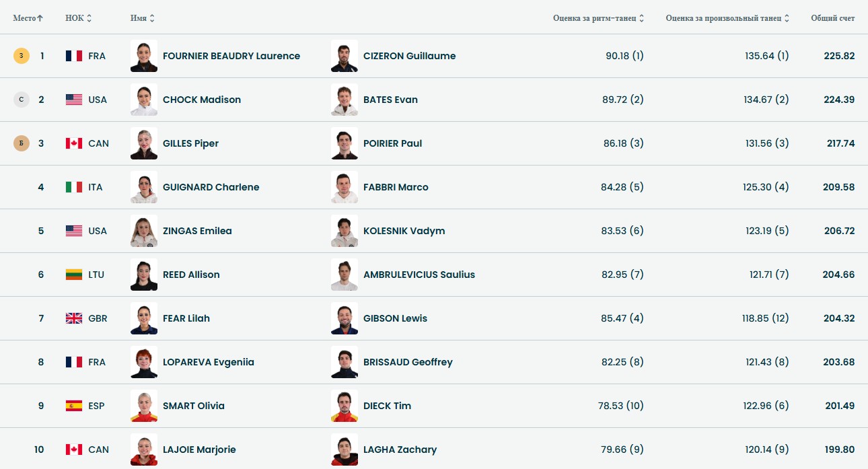Sort the table by the Место column
This screenshot has height=469, width=868.
point(28,18)
